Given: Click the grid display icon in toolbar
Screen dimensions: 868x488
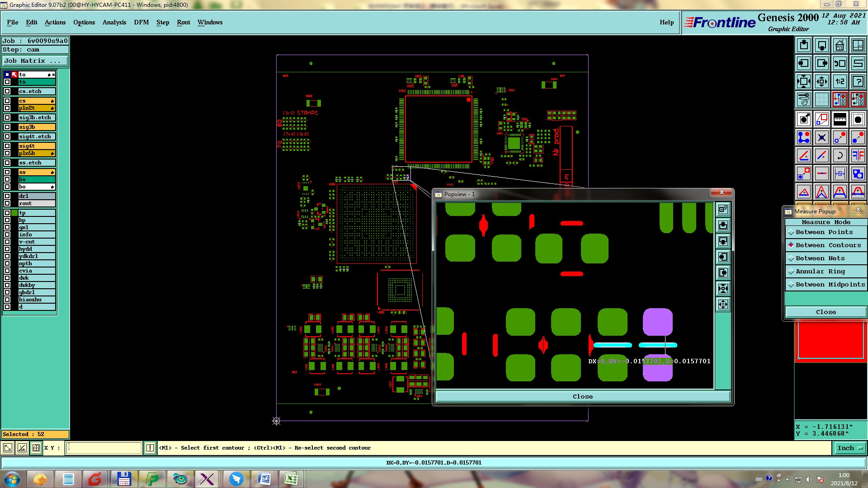Looking at the screenshot, I should pyautogui.click(x=821, y=99).
